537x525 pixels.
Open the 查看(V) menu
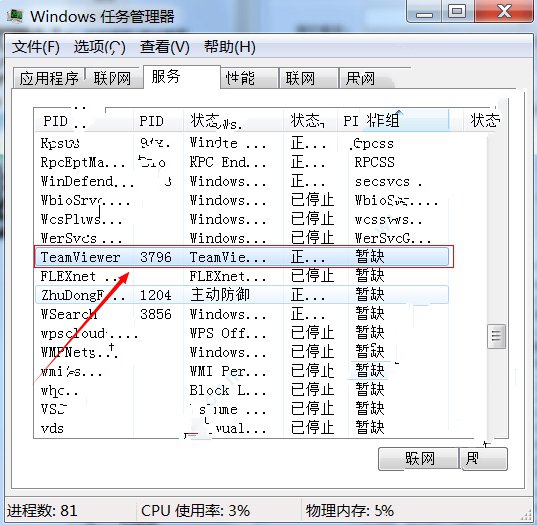(165, 47)
